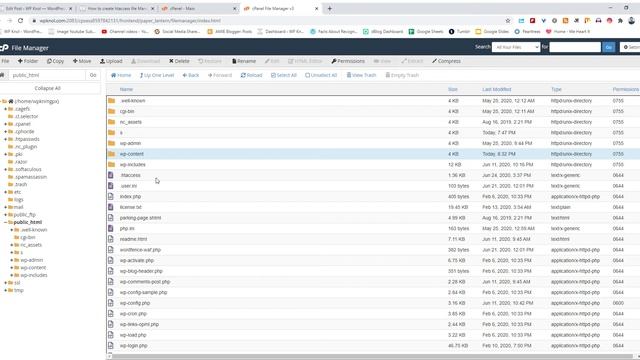Viewport: 640px width, 360px height.
Task: Expand the .cagefs tree folder
Action: pyautogui.click(x=5, y=109)
